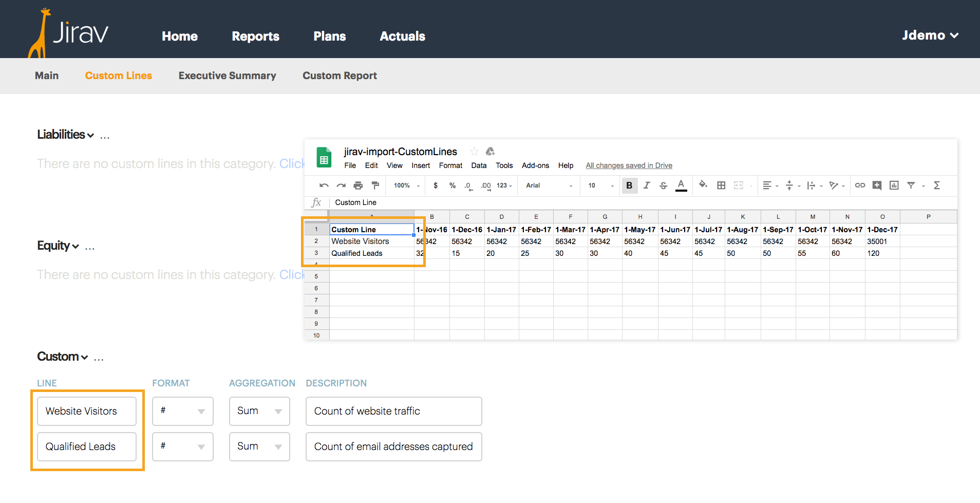This screenshot has width=980, height=503.
Task: Switch to the Executive Summary tab
Action: coord(227,76)
